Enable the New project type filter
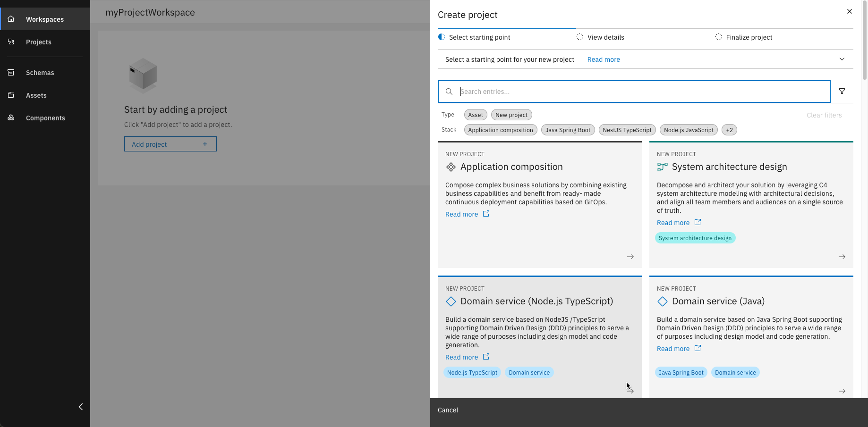This screenshot has height=427, width=868. pyautogui.click(x=511, y=115)
